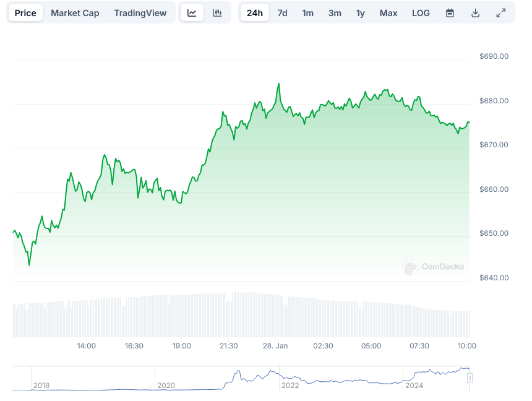Image resolution: width=532 pixels, height=401 pixels.
Task: Download the chart data
Action: coord(475,13)
